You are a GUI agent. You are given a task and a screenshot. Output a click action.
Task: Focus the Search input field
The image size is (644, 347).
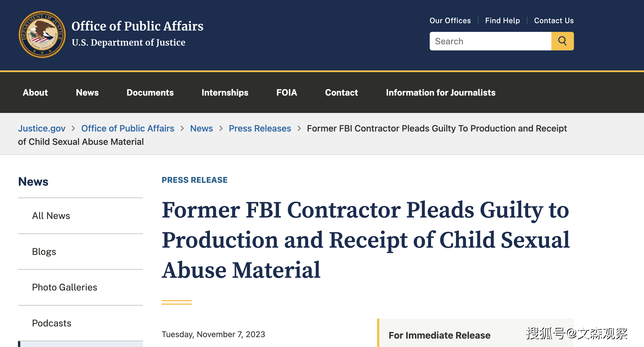(490, 41)
